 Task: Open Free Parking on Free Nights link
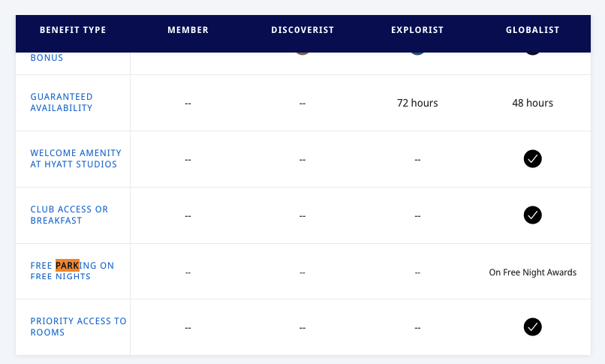point(72,271)
